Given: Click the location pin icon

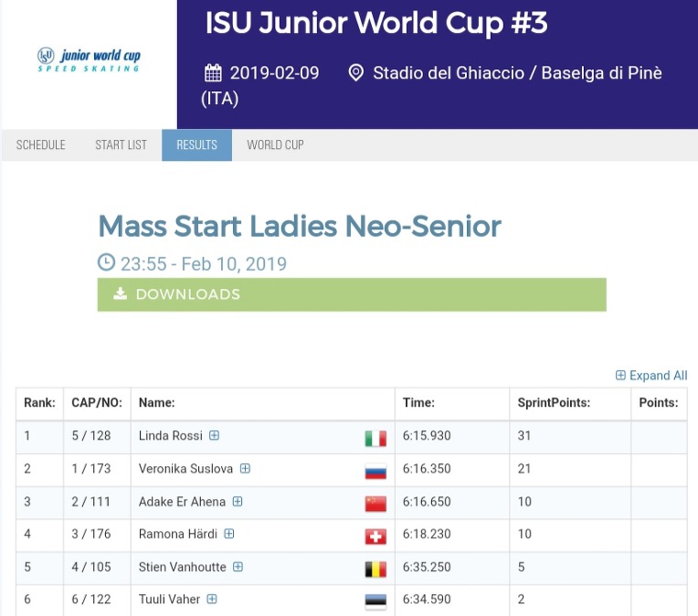Looking at the screenshot, I should click(x=356, y=73).
